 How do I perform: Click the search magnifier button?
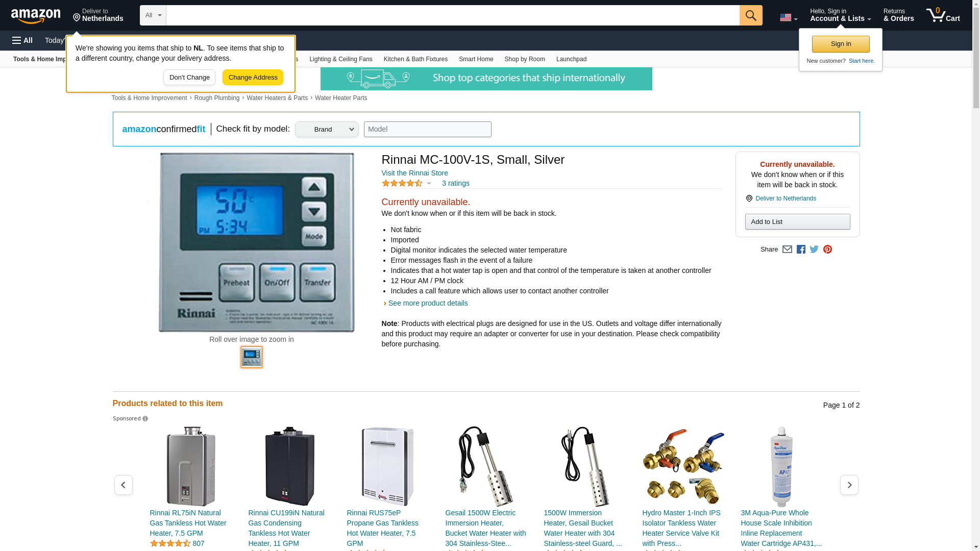[751, 15]
